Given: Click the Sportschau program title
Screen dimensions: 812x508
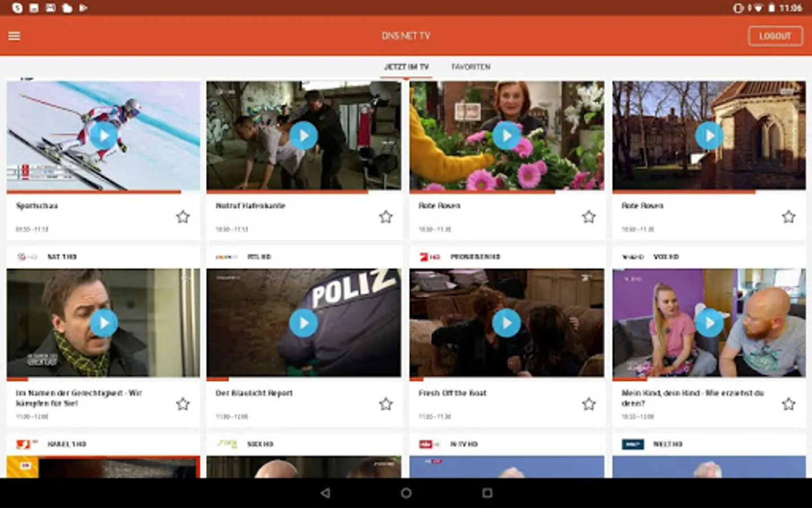Looking at the screenshot, I should point(37,205).
